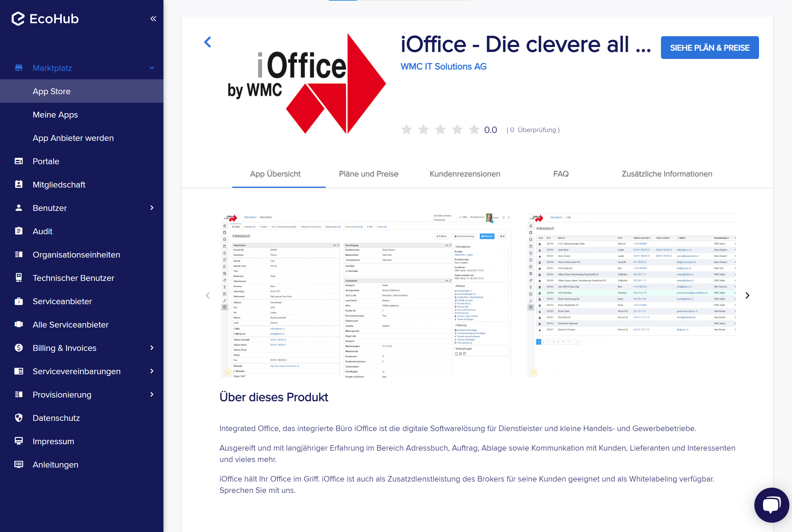Collapse the sidebar with double chevron

153,19
